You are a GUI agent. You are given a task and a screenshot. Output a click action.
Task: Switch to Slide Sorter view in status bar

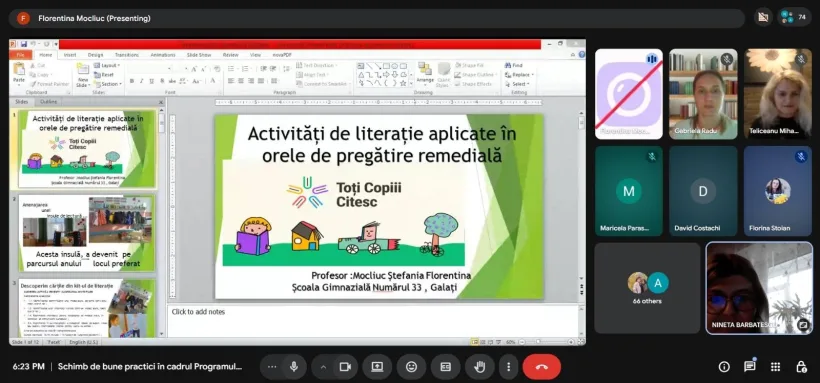point(482,342)
